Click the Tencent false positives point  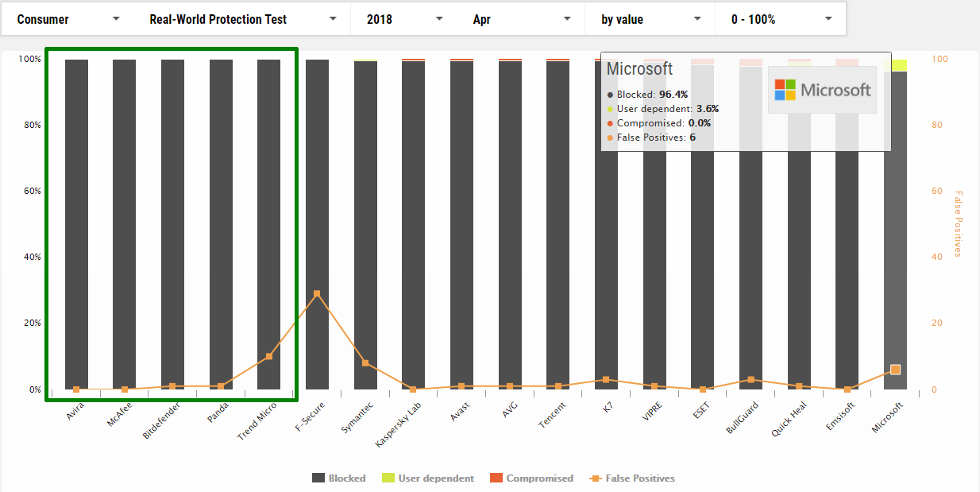[x=558, y=386]
